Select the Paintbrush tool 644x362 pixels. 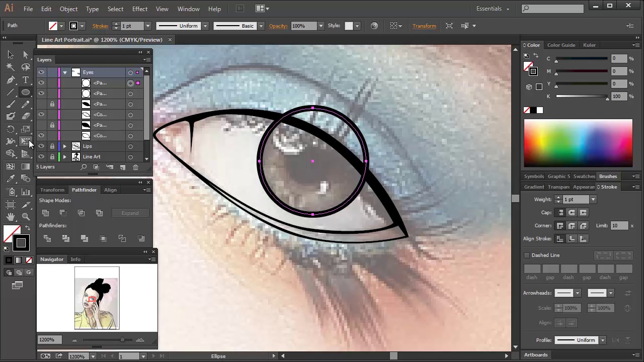11,105
